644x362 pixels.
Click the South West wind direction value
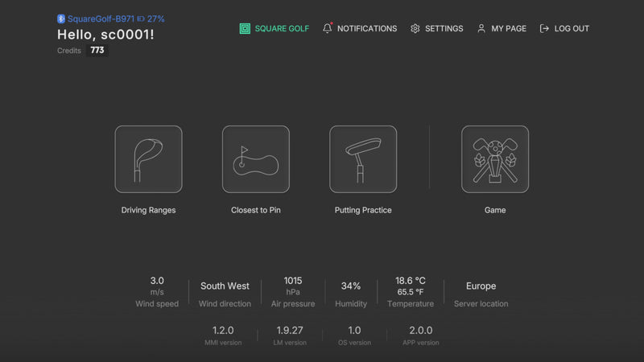(225, 286)
